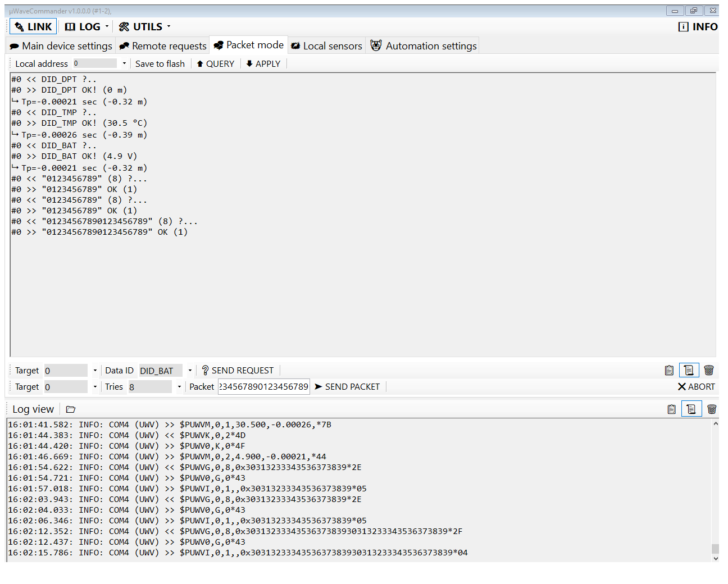Expand the packet row Target dropdown
The width and height of the screenshot is (728, 584).
(x=95, y=387)
